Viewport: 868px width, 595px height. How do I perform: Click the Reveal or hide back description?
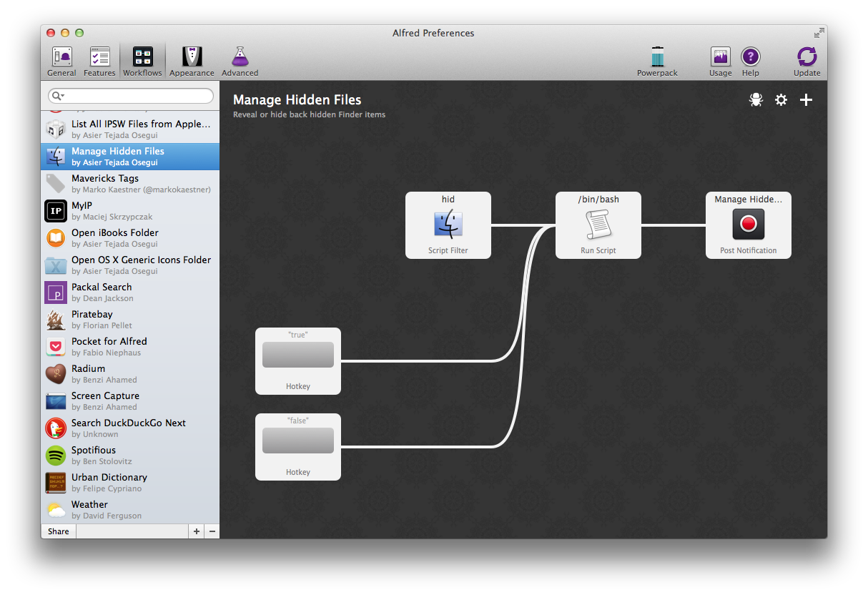[x=309, y=114]
